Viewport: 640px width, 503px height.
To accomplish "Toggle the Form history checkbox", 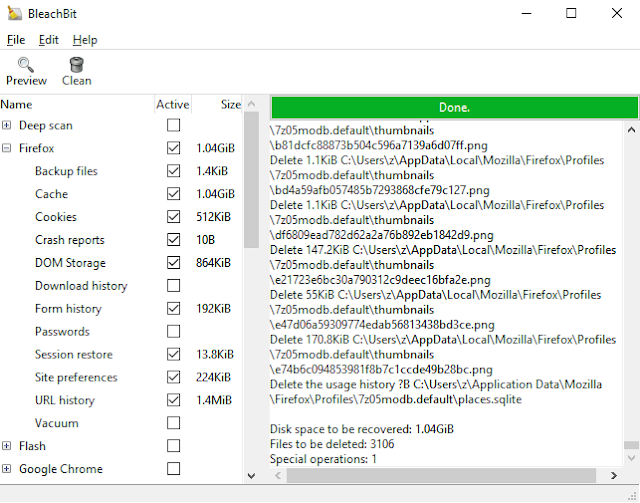I will (173, 308).
